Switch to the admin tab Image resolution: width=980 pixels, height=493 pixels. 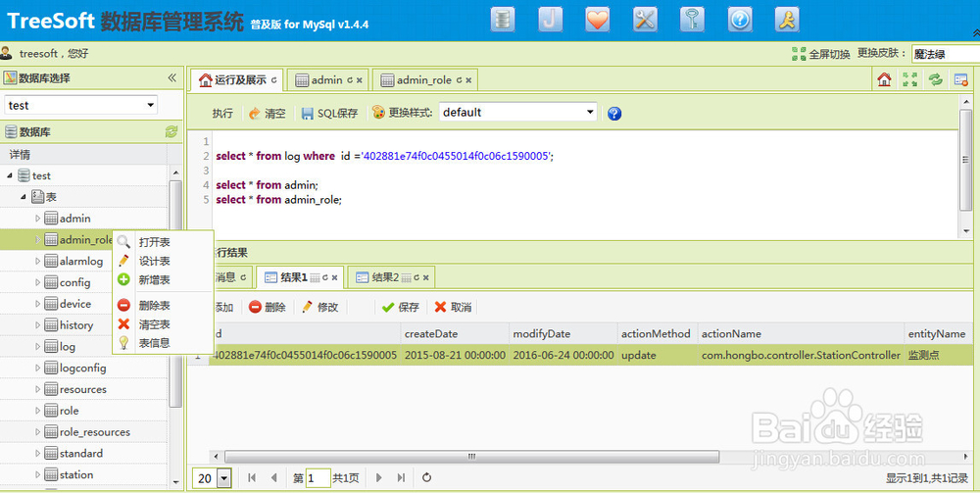click(326, 80)
